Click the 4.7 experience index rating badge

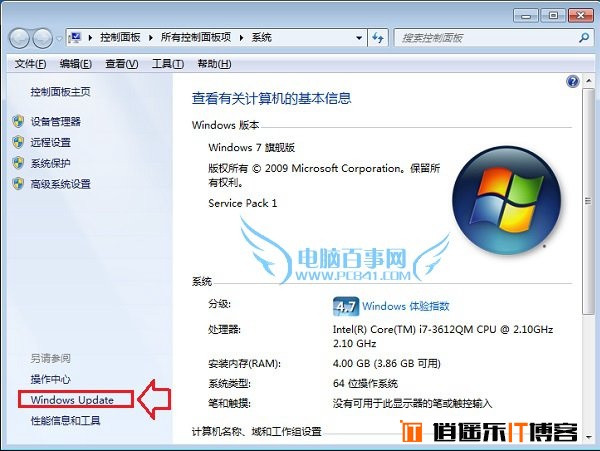(x=346, y=306)
